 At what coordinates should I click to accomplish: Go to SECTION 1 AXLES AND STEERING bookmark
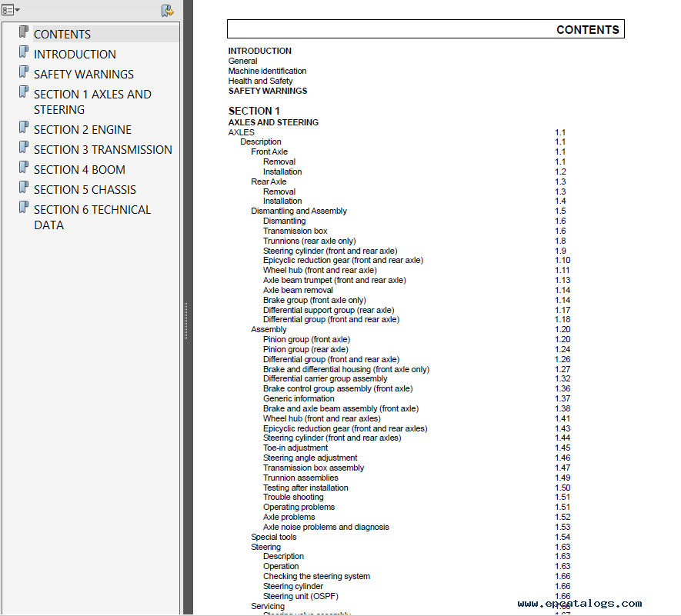(92, 102)
